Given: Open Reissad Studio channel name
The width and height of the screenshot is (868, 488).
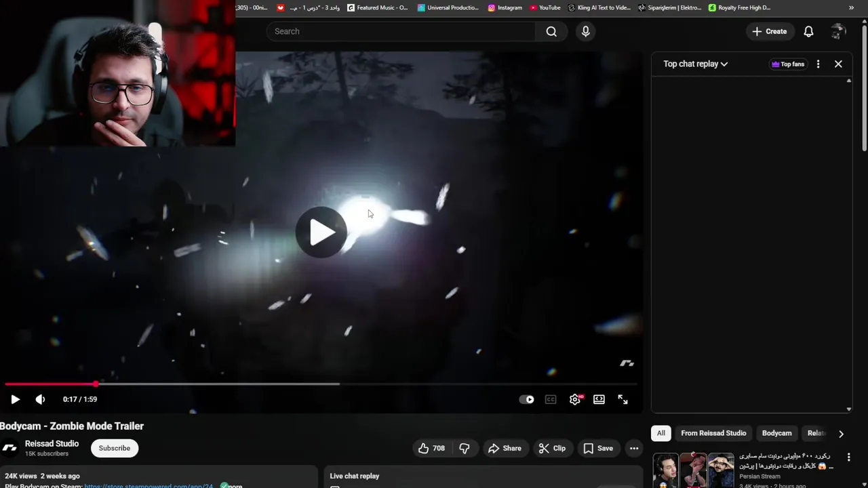Looking at the screenshot, I should tap(52, 443).
